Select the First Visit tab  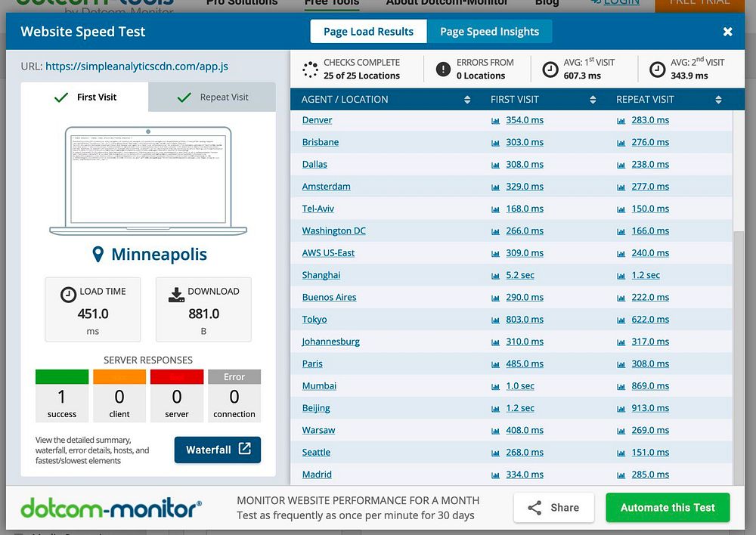click(85, 97)
